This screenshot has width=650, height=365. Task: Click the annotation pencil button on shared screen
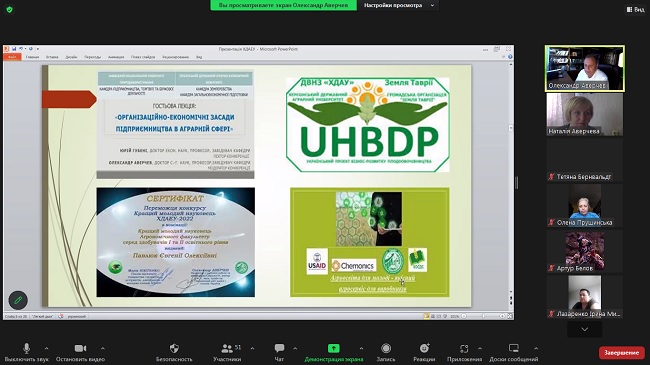pyautogui.click(x=18, y=300)
